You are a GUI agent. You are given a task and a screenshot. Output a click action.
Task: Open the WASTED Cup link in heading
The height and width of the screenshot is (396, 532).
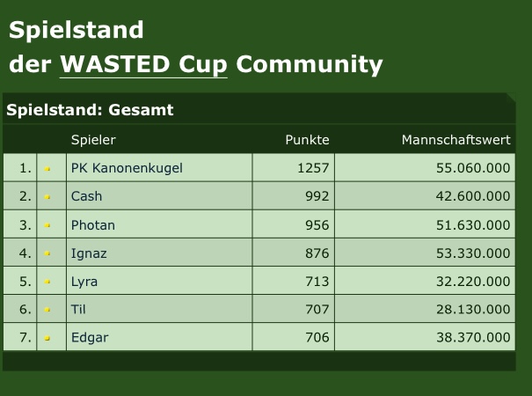[x=143, y=64]
